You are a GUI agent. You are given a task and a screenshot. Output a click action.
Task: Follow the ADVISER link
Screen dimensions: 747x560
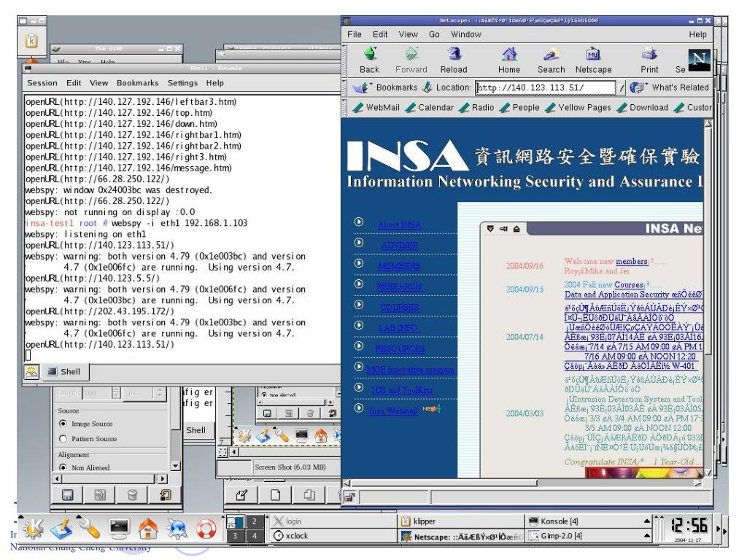[399, 245]
